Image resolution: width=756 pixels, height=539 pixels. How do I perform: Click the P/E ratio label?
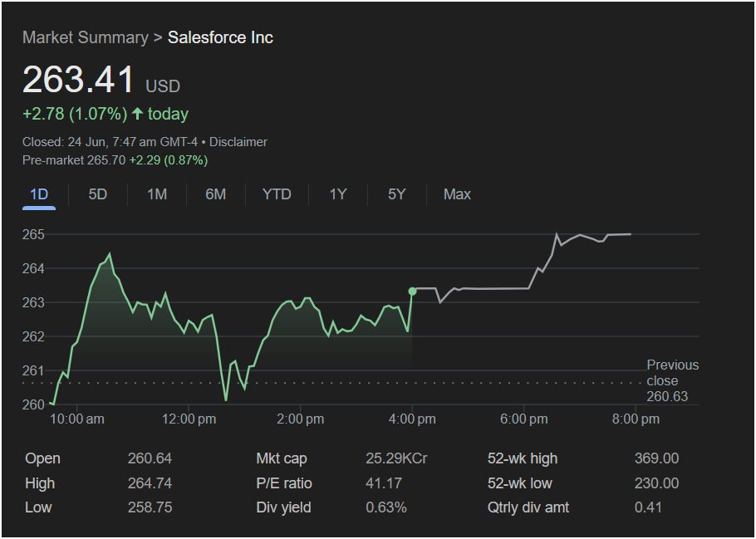click(x=284, y=483)
